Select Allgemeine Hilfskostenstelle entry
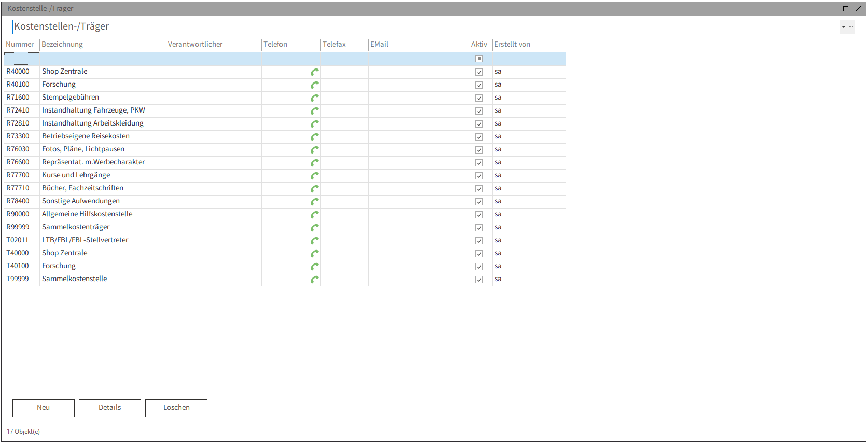This screenshot has height=444, width=868. point(87,214)
